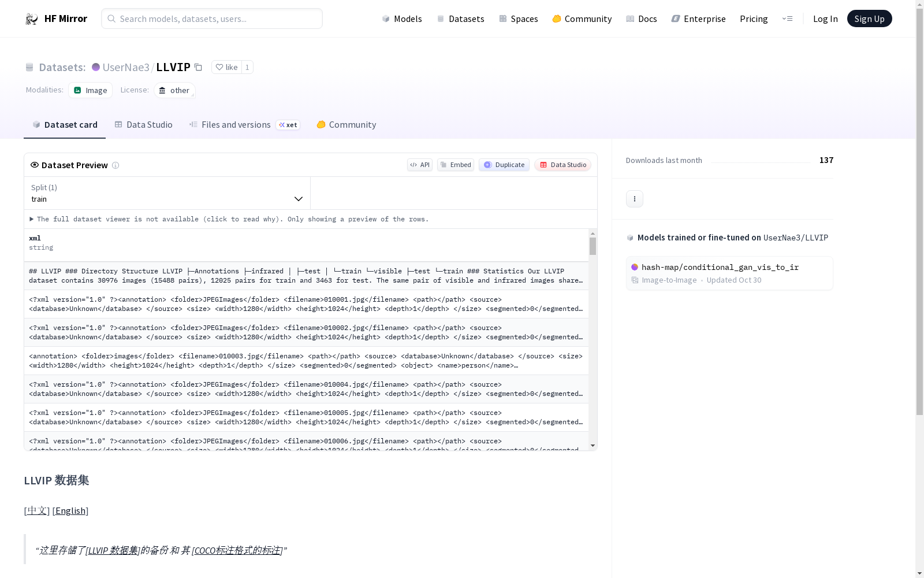Open the three-dot options menu in sidebar
924x578 pixels.
tap(635, 199)
